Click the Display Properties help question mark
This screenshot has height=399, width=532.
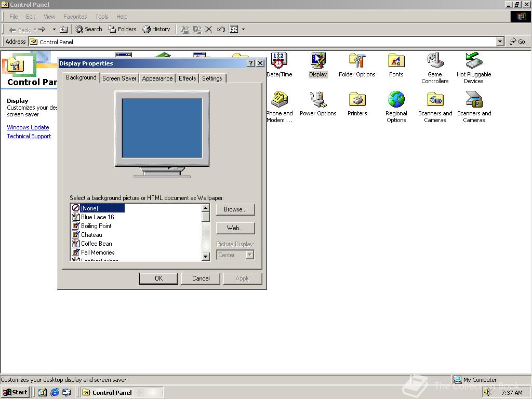click(x=251, y=63)
